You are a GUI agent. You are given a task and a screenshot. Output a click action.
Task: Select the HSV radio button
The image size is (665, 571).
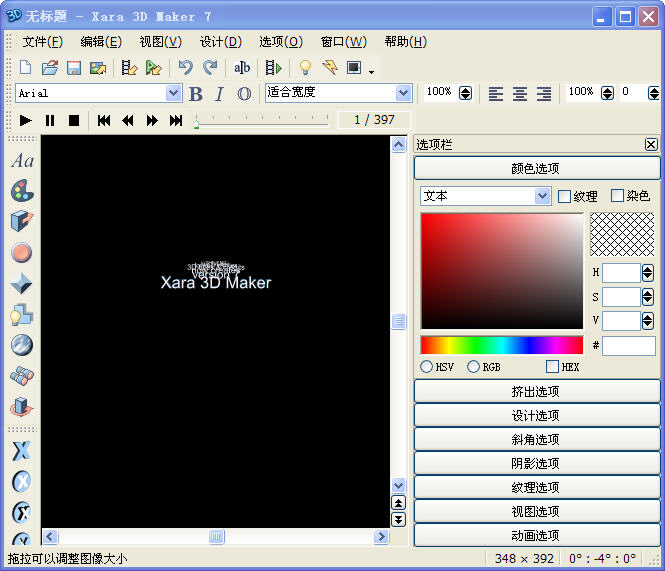[427, 367]
